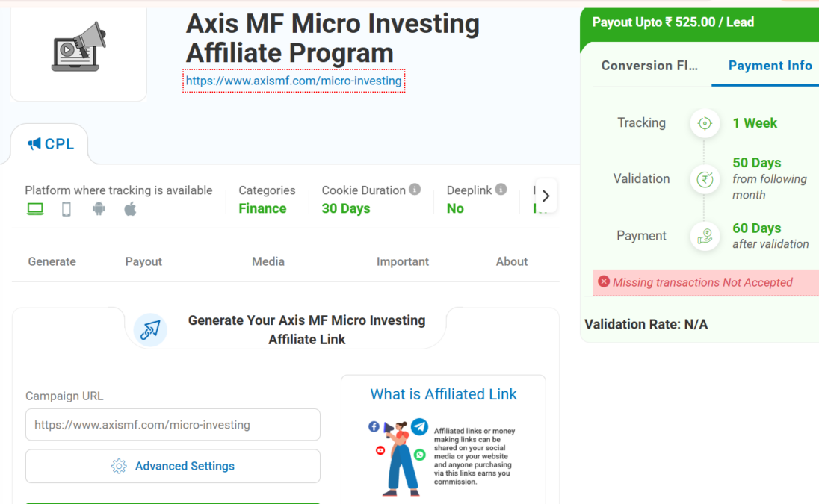This screenshot has width=819, height=504.
Task: Click the mobile phone platform icon
Action: point(67,209)
